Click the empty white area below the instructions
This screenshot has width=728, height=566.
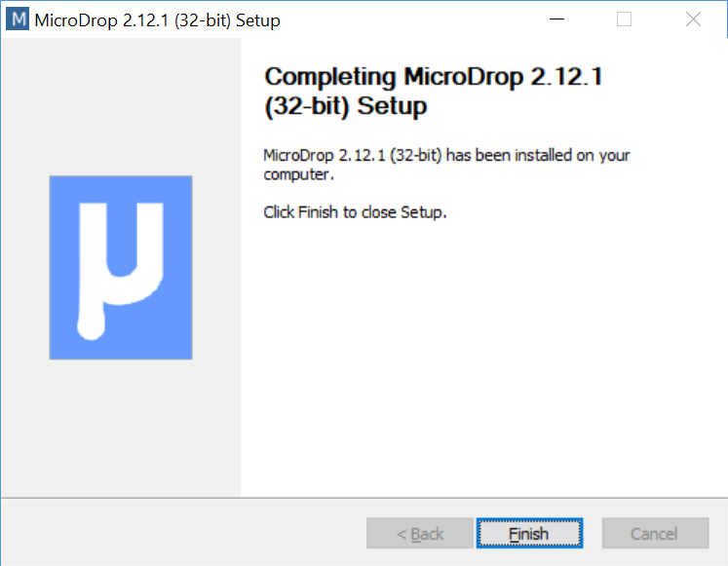click(482, 360)
